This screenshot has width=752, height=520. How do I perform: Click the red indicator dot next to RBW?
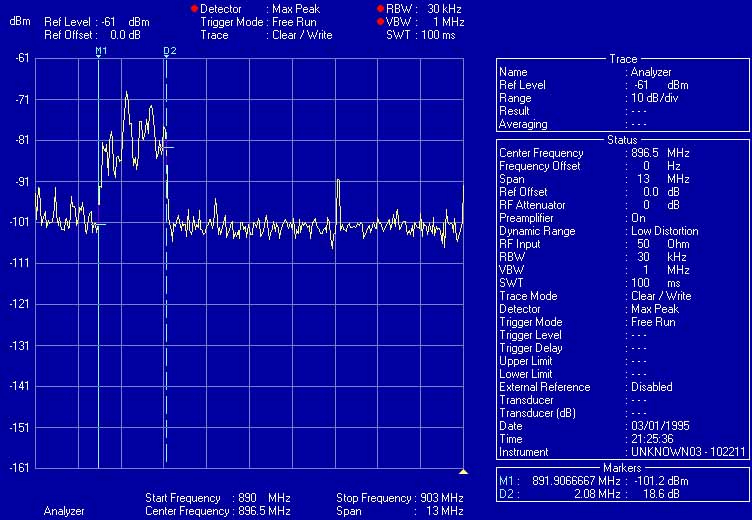379,8
